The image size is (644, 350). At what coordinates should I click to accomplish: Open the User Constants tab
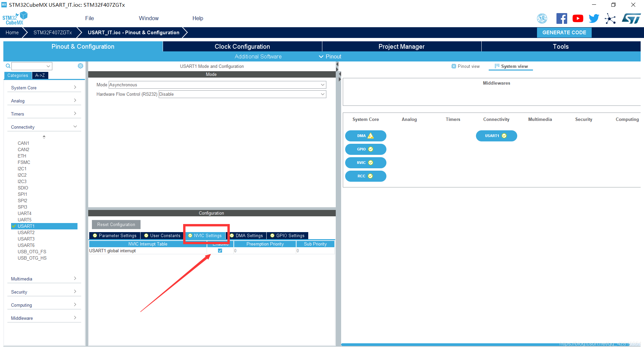pos(162,235)
